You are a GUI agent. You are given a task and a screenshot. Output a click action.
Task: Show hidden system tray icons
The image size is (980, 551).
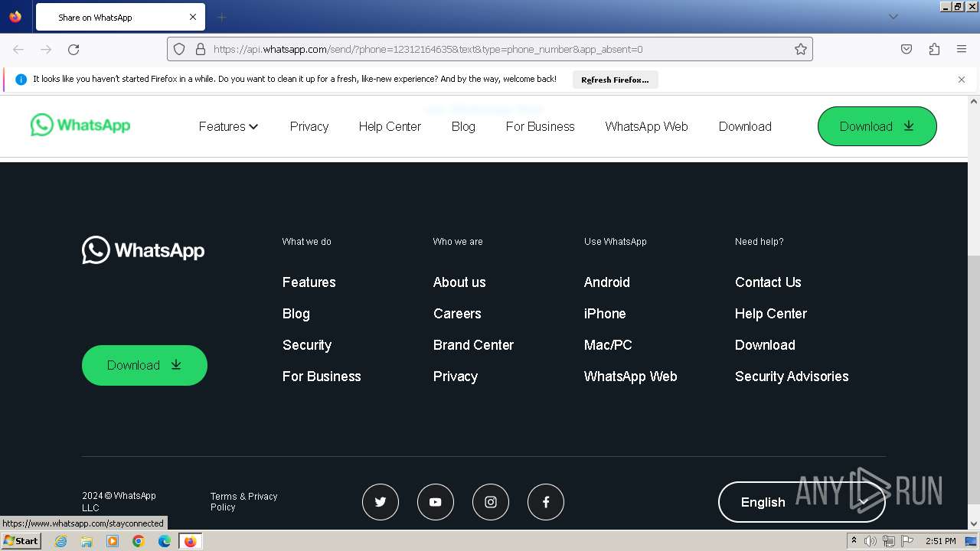point(854,541)
